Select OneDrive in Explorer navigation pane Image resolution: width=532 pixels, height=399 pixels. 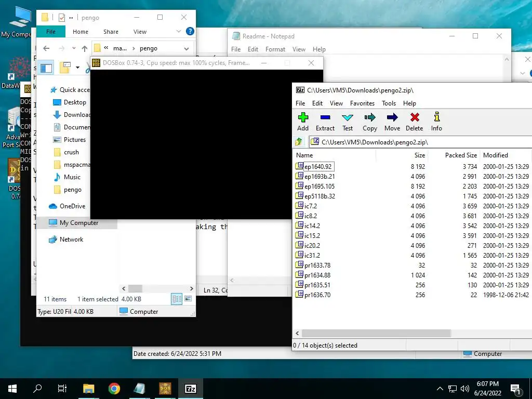pos(72,206)
